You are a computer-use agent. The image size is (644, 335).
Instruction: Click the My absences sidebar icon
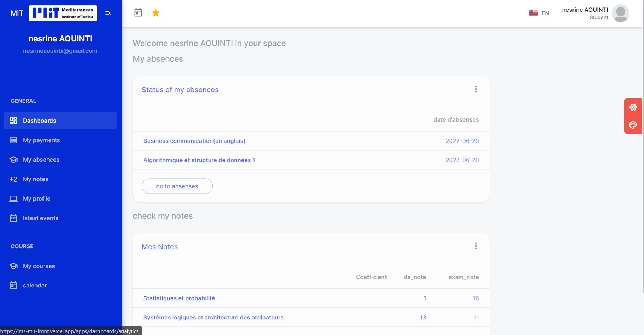pos(13,160)
